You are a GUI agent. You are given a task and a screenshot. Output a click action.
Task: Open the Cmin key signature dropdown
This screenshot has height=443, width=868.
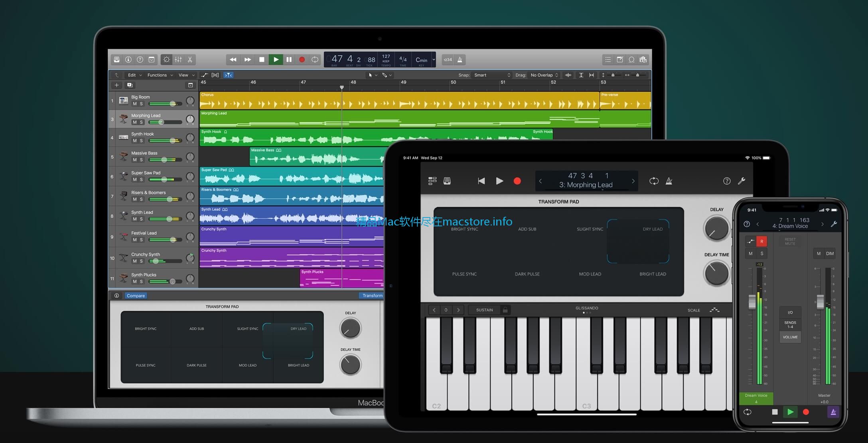[x=422, y=59]
